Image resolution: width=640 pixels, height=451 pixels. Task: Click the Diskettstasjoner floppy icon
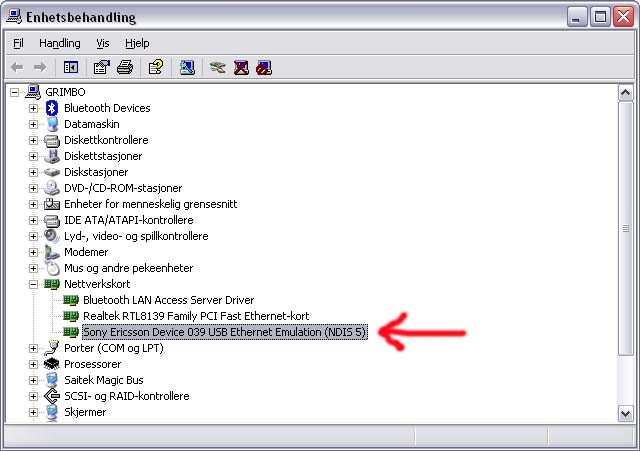tap(52, 156)
